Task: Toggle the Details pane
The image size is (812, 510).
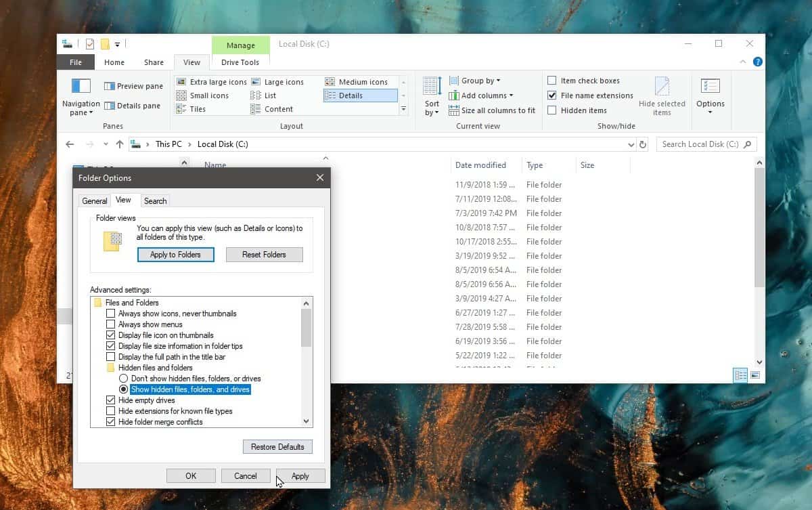Action: pyautogui.click(x=132, y=106)
